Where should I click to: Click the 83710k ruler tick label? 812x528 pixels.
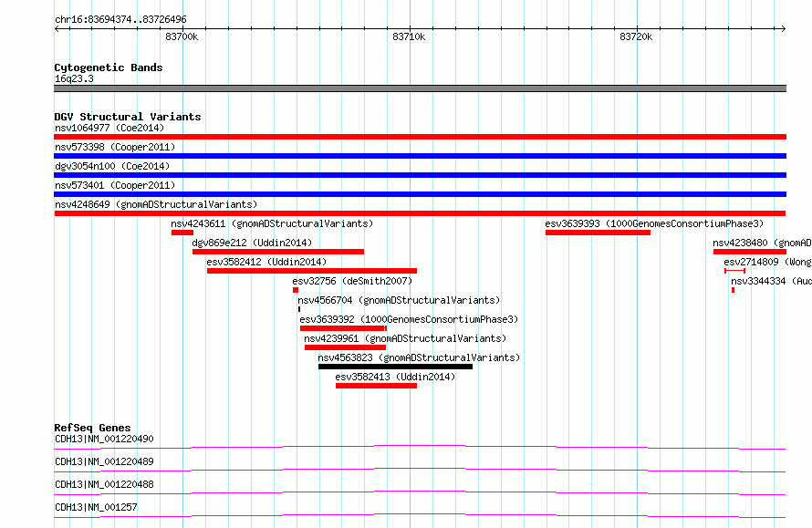[x=409, y=36]
